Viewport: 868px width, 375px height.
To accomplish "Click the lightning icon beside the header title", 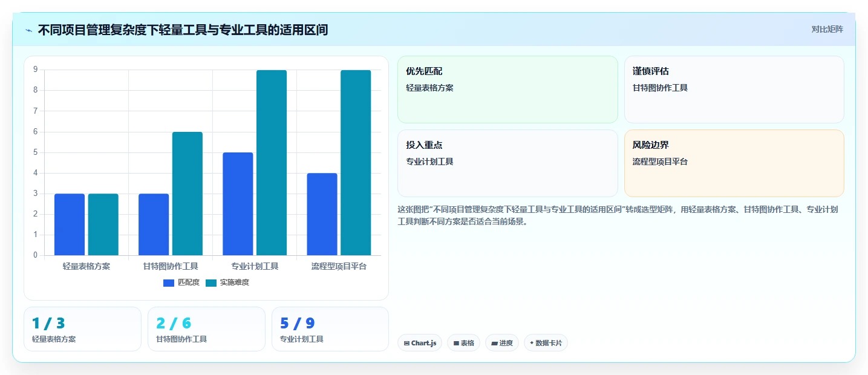I will click(x=29, y=30).
